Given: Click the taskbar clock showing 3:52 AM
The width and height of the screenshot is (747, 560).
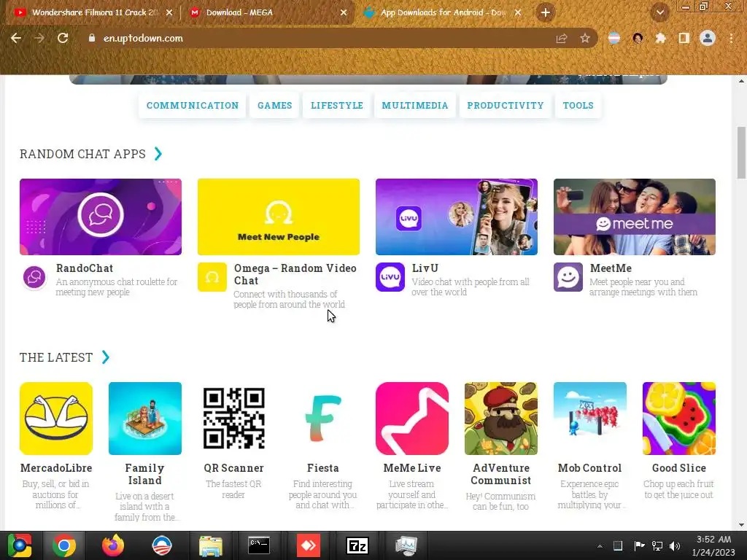Looking at the screenshot, I should click(713, 545).
